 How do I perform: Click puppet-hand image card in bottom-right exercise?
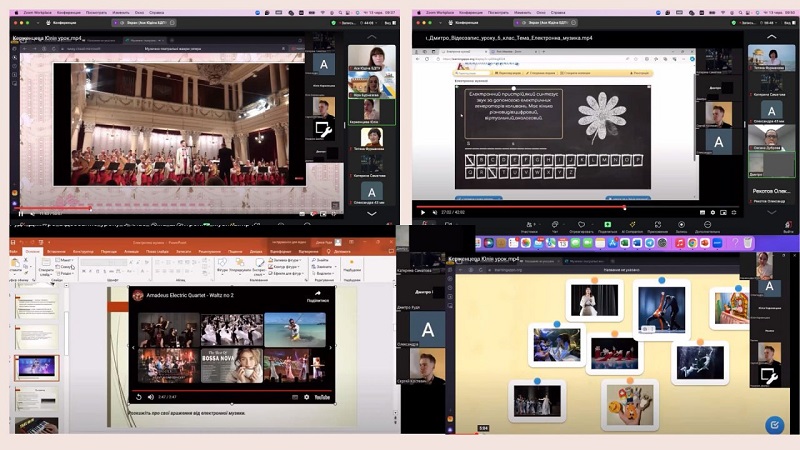[630, 405]
